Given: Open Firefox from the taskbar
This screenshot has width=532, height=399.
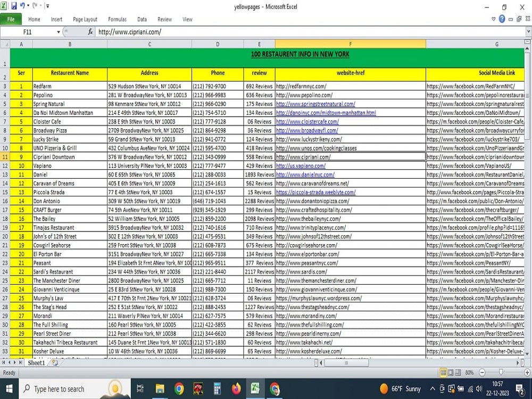Looking at the screenshot, I should coord(236,389).
